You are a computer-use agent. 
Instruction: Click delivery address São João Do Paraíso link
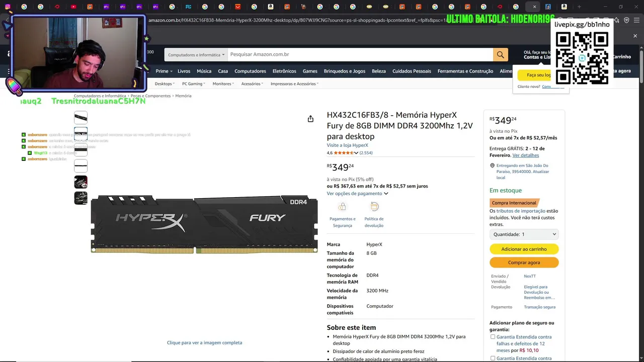point(523,171)
